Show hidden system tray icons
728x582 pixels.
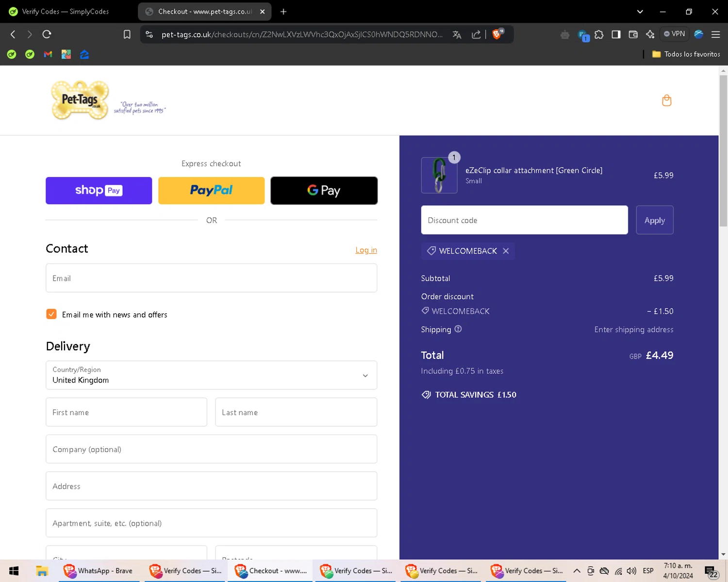coord(577,571)
